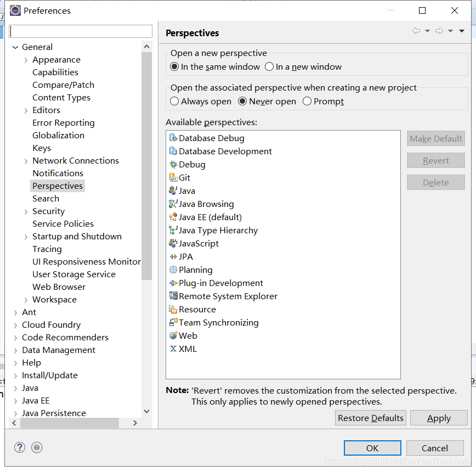The height and width of the screenshot is (471, 476).
Task: Click the Remote System Explorer icon
Action: click(x=173, y=296)
